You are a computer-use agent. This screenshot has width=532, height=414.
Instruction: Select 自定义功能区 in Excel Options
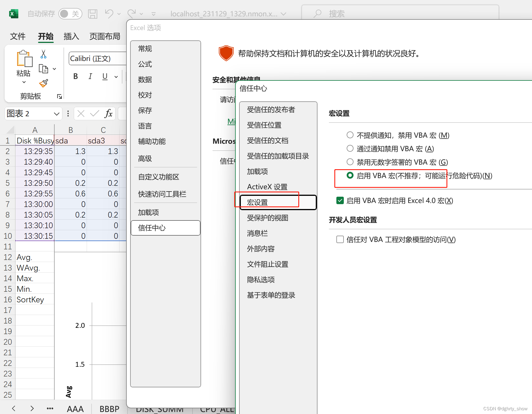[x=166, y=177]
